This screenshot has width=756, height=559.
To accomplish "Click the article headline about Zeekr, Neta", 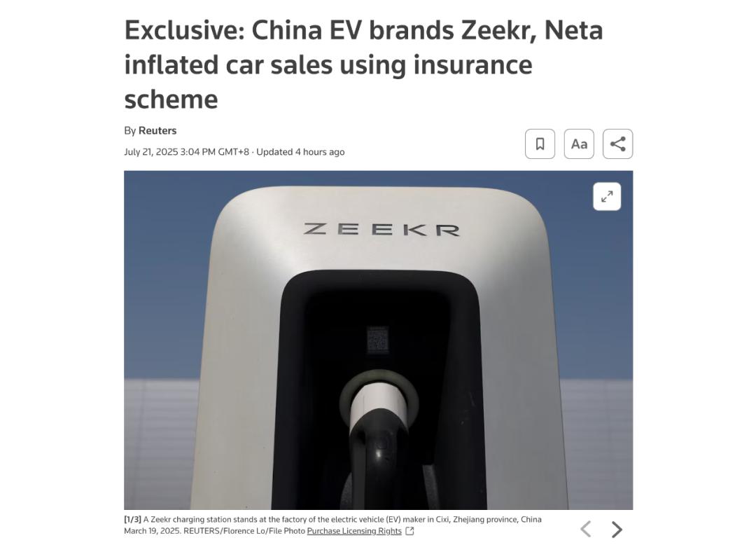I will pyautogui.click(x=363, y=64).
